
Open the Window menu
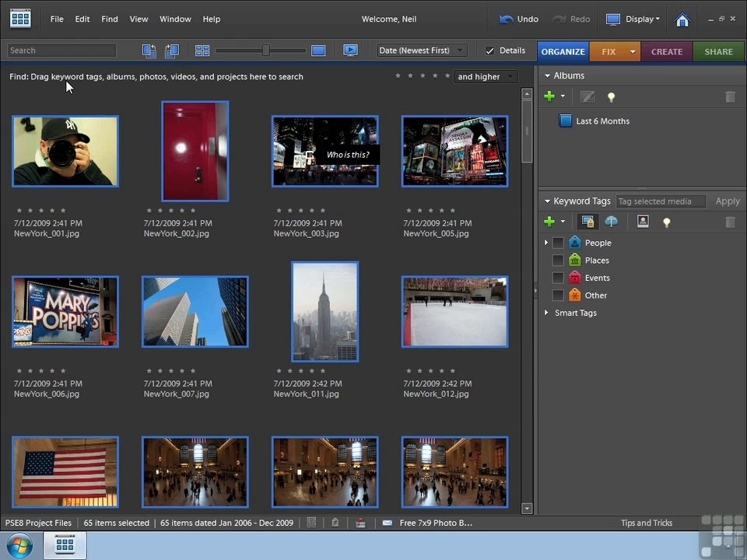click(x=175, y=19)
